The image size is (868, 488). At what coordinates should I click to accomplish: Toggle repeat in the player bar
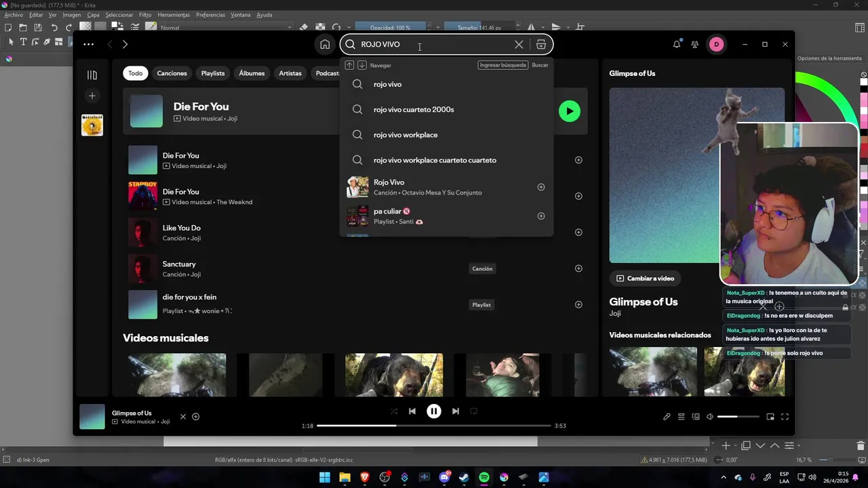click(x=474, y=411)
